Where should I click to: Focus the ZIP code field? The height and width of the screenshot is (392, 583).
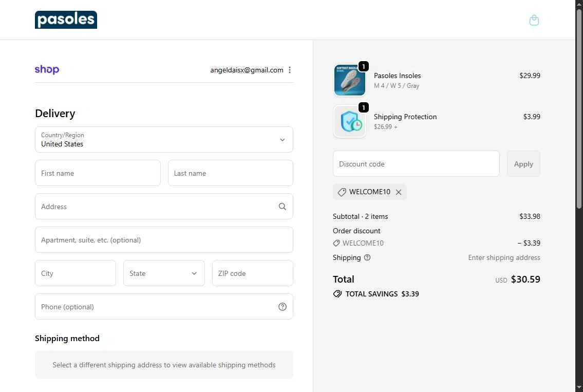252,273
